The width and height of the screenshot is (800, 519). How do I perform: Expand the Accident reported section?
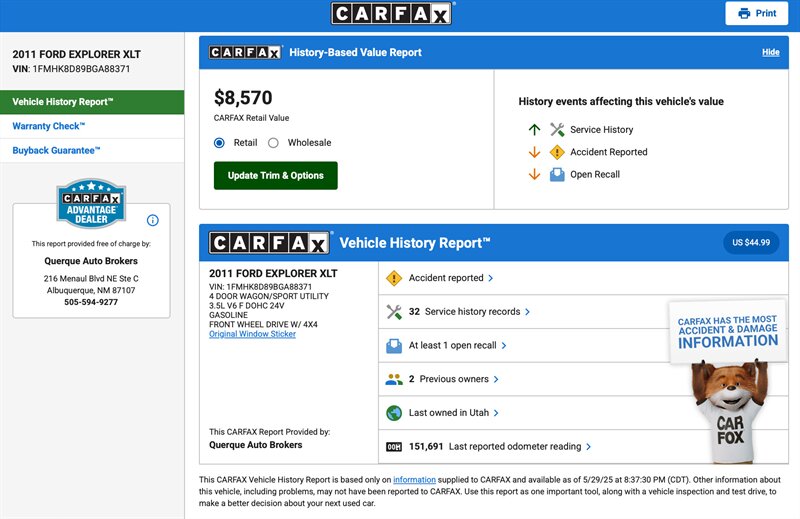point(451,278)
